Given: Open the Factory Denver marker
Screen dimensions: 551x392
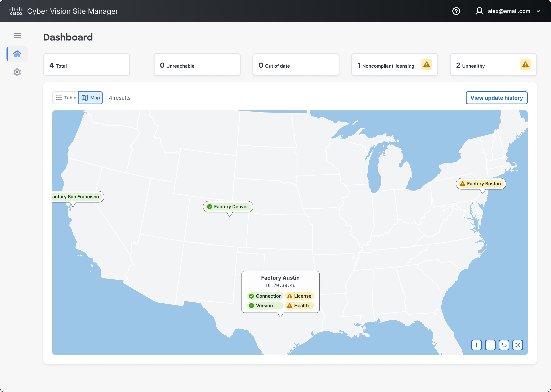Looking at the screenshot, I should coord(228,207).
